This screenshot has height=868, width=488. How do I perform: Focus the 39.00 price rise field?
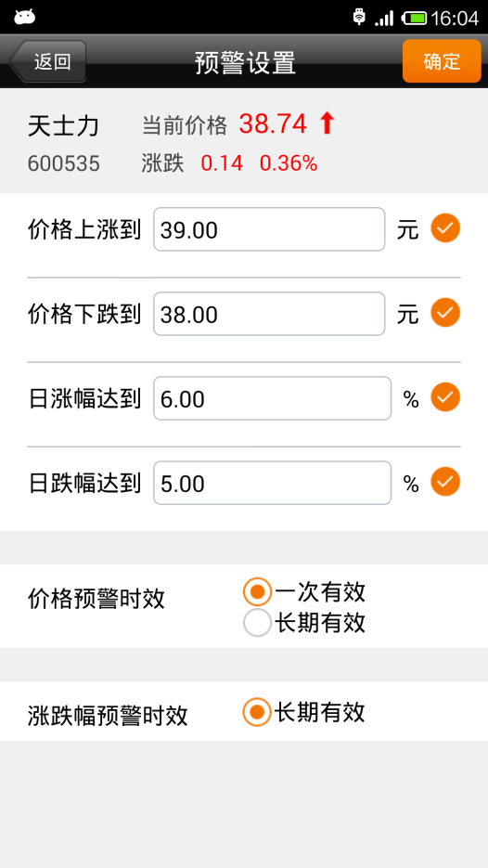point(269,229)
